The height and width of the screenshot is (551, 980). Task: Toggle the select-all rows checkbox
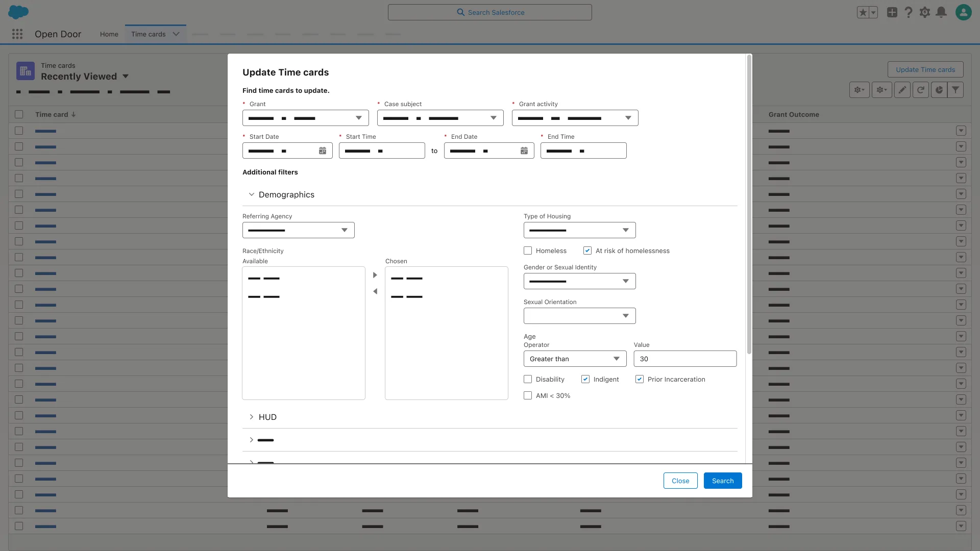[19, 114]
